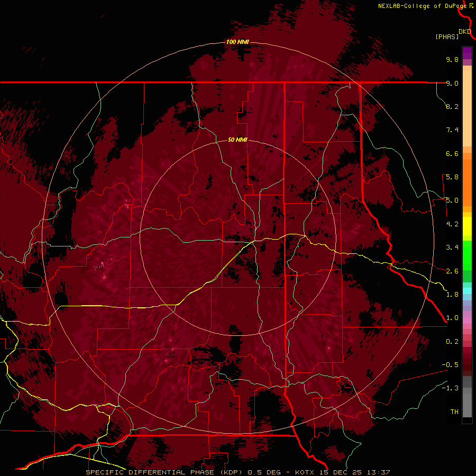
Task: Click the purple segment atop the color bar
Action: coord(467,53)
